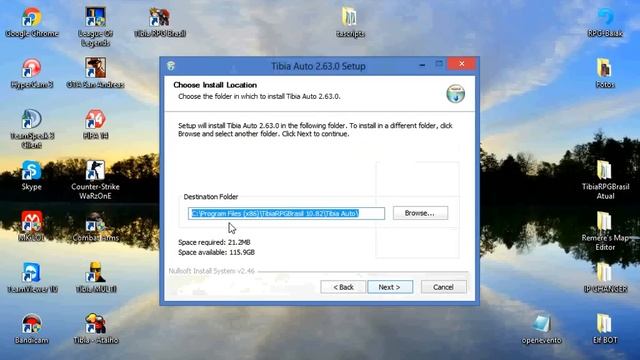This screenshot has height=360, width=640.
Task: Select the Elf BOT folder icon
Action: (x=605, y=329)
